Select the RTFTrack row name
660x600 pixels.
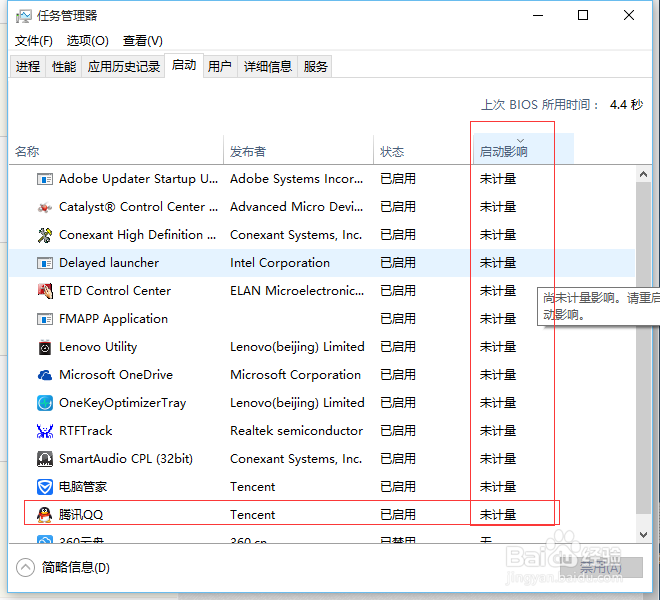pyautogui.click(x=85, y=431)
